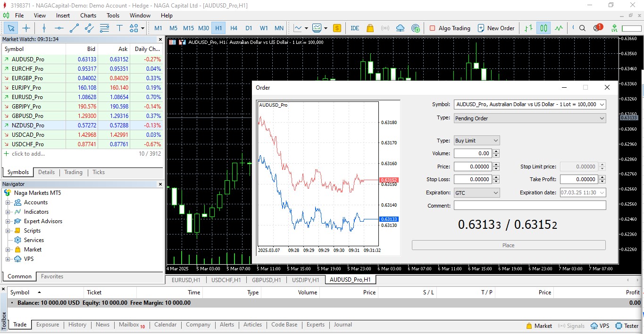Toggle candlestick chart display
This screenshot has width=644, height=334.
coord(544,28)
